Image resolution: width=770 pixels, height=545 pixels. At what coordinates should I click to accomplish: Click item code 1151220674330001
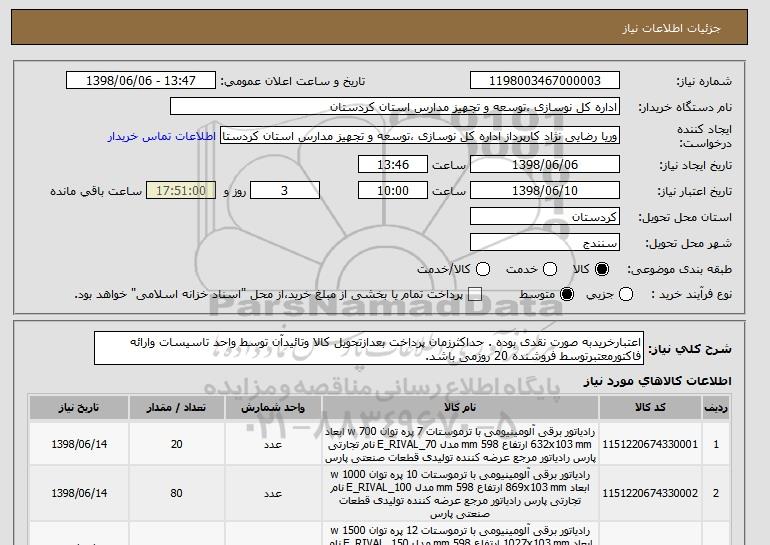point(650,444)
